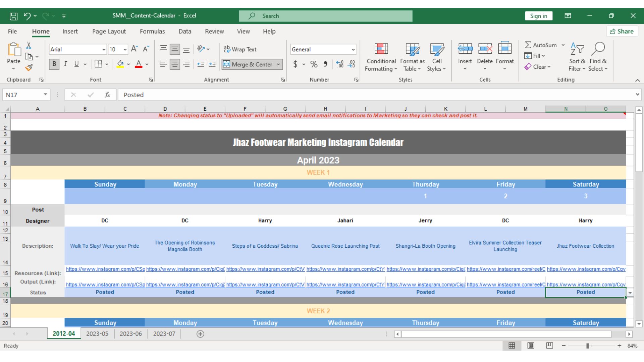Image resolution: width=644 pixels, height=362 pixels.
Task: Toggle Center horizontal alignment
Action: pyautogui.click(x=175, y=64)
